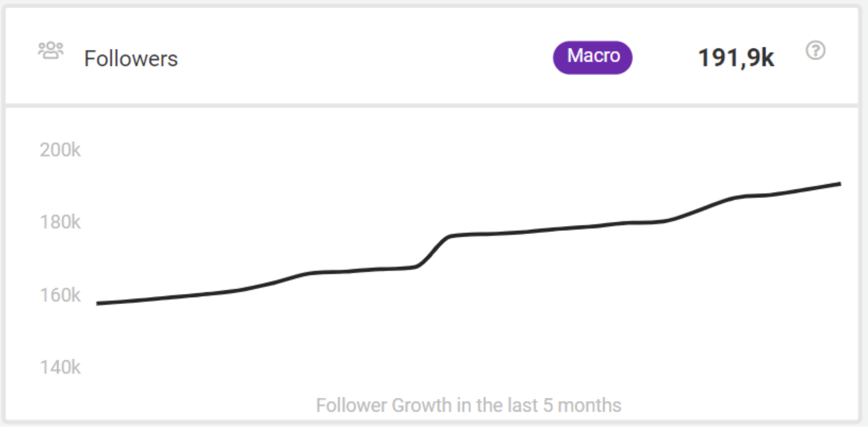This screenshot has height=428, width=868.
Task: Click the Followers heading label
Action: pos(132,58)
